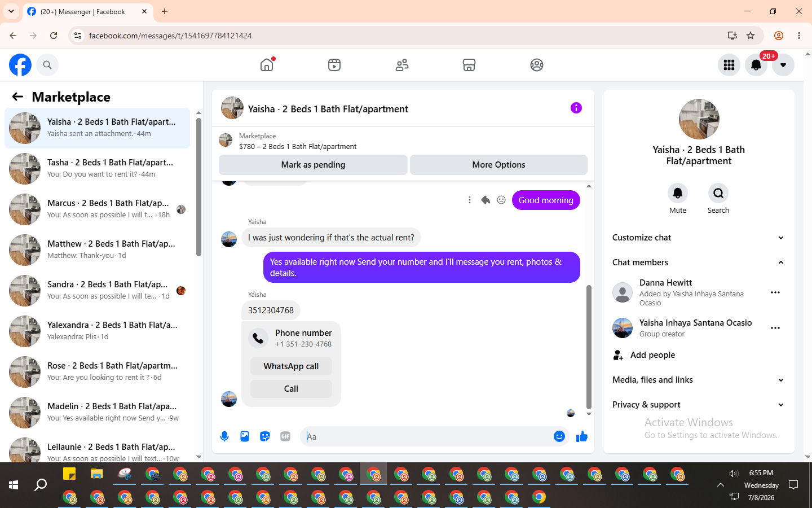The width and height of the screenshot is (812, 508).
Task: Click the chat list scrollbar
Action: [x=198, y=186]
